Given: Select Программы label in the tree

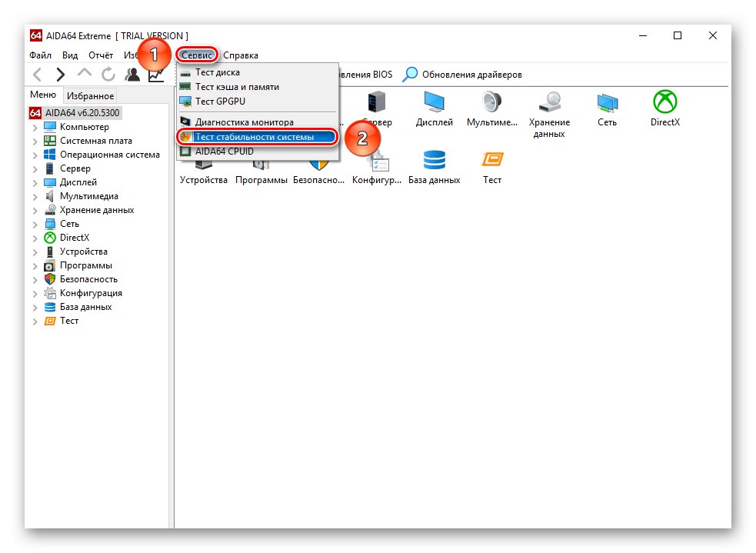Looking at the screenshot, I should coord(86,265).
